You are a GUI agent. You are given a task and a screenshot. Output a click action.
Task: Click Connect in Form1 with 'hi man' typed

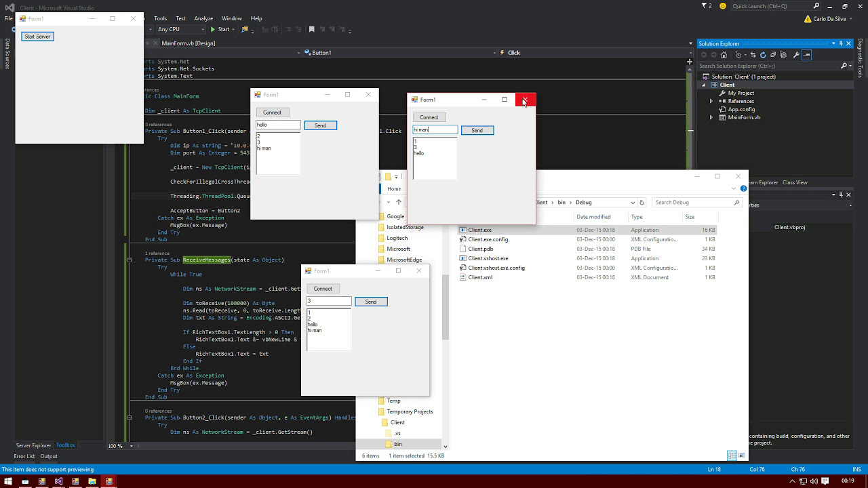pyautogui.click(x=429, y=117)
